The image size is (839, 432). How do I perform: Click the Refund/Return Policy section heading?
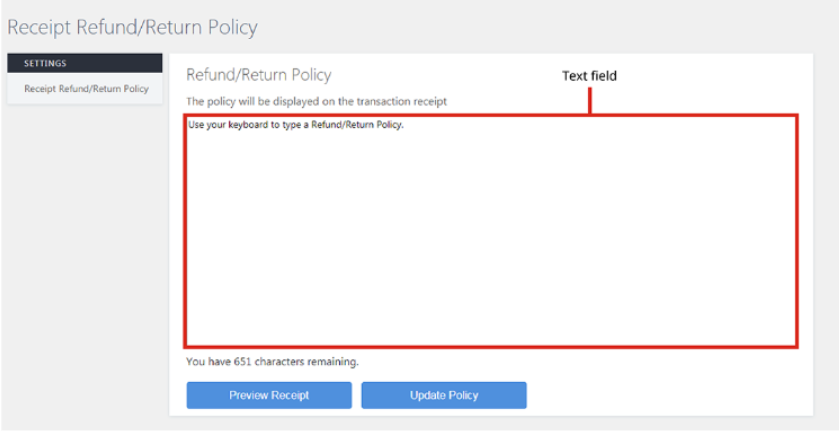pyautogui.click(x=258, y=75)
